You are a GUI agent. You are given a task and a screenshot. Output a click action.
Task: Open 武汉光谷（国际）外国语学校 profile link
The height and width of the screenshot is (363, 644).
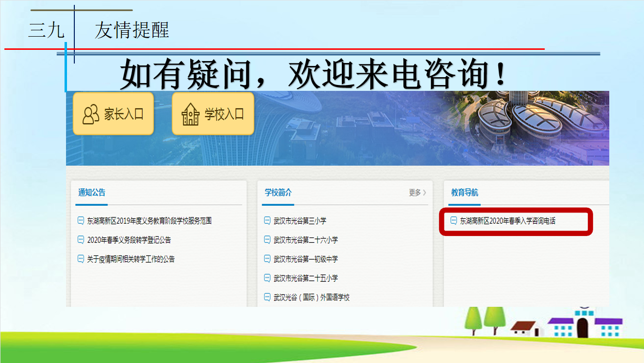coord(311,297)
